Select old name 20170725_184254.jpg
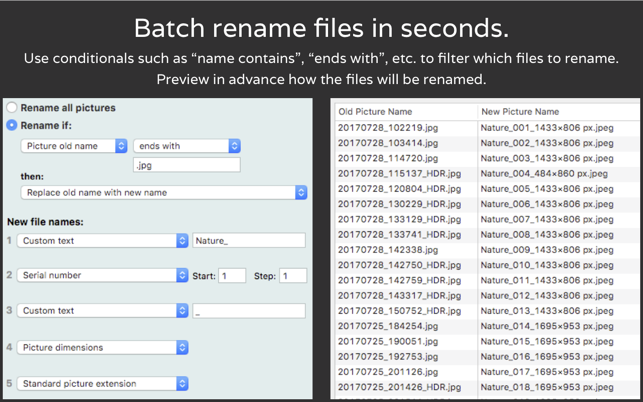The image size is (643, 402). tap(388, 326)
